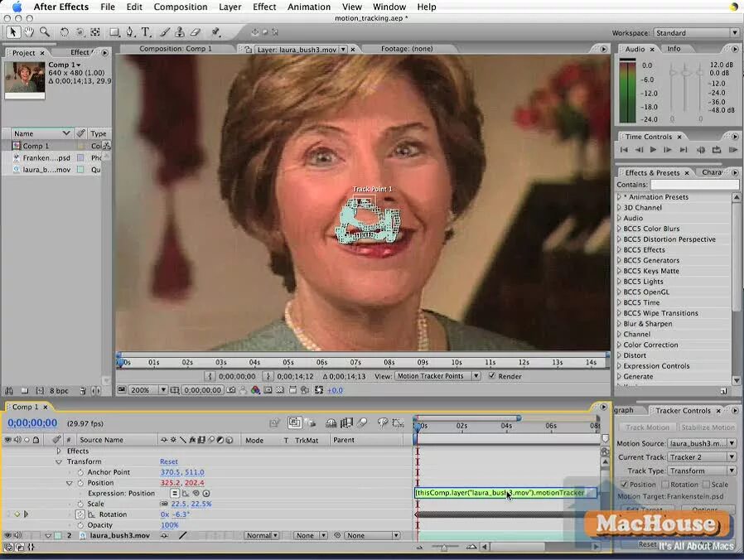Click First Frame button in Time Controls

[x=624, y=150]
